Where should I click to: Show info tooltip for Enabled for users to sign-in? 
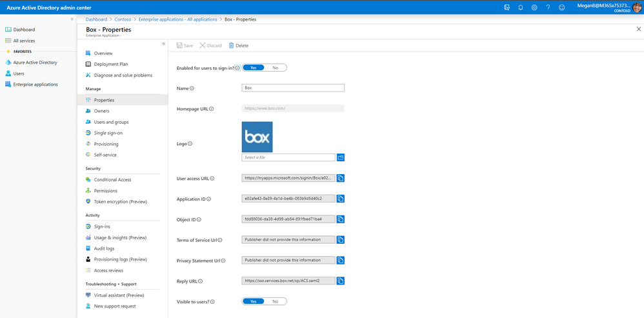click(x=237, y=68)
